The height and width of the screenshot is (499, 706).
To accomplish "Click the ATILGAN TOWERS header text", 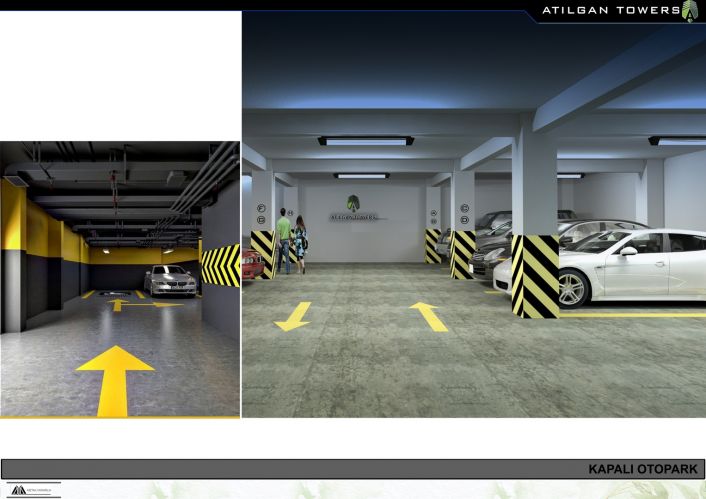I will click(x=611, y=10).
